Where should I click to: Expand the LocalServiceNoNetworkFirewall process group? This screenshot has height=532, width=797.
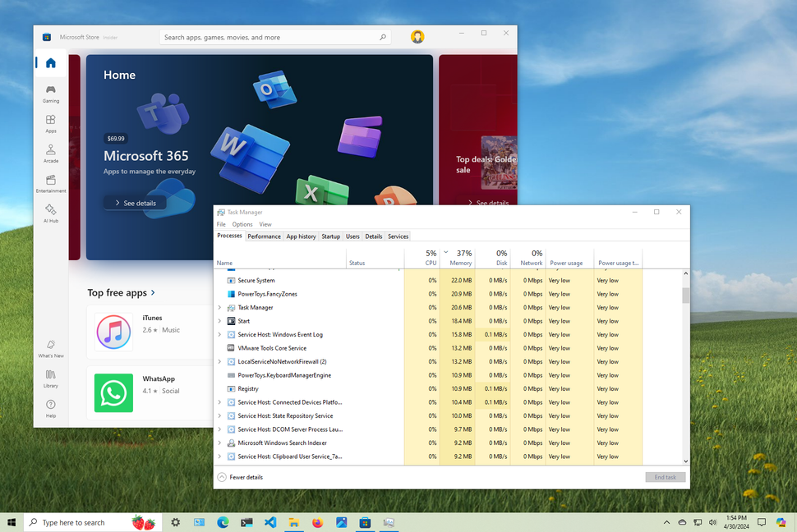219,361
